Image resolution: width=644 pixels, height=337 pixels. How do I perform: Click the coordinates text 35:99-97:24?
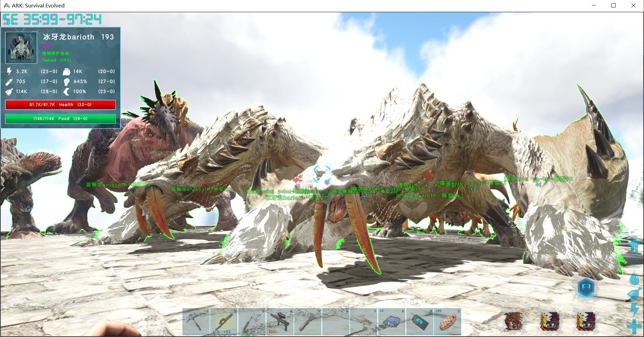pyautogui.click(x=62, y=20)
